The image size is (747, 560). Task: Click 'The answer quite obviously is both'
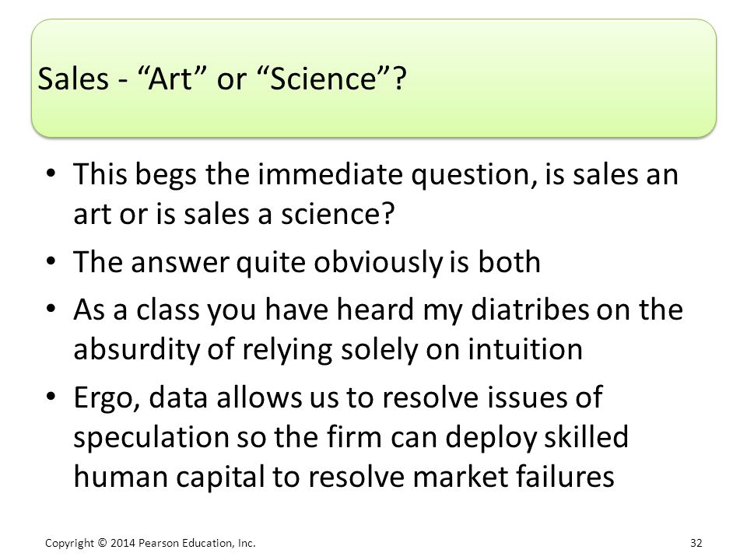click(307, 262)
